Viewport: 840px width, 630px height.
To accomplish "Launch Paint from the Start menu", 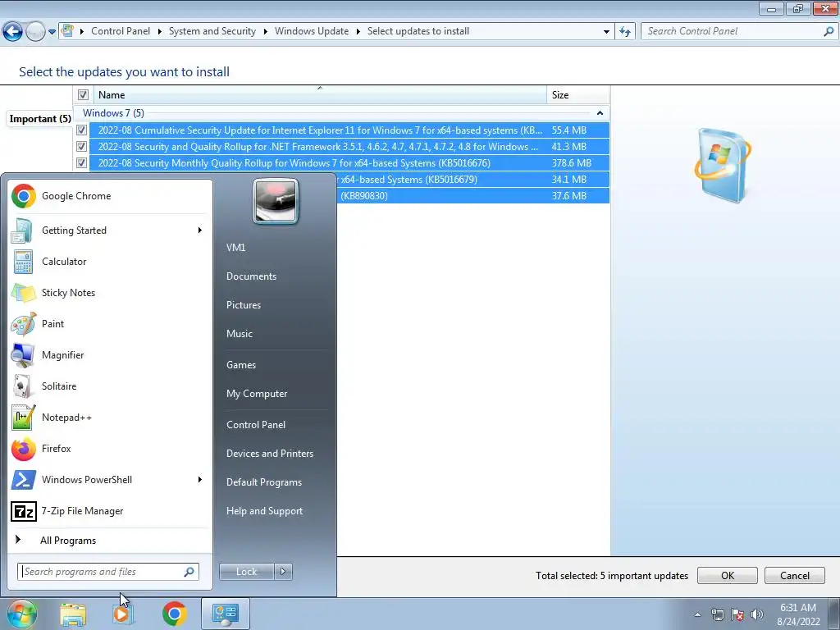I will pyautogui.click(x=110, y=323).
